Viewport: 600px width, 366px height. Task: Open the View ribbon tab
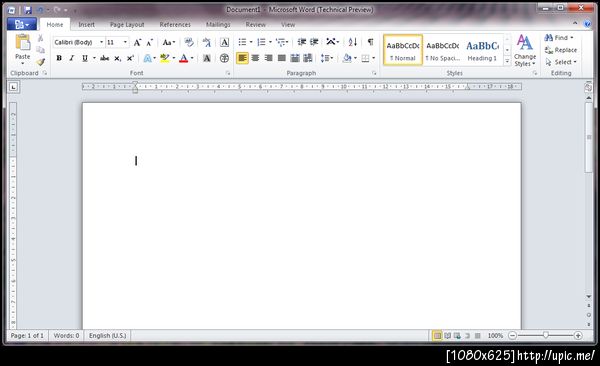288,25
